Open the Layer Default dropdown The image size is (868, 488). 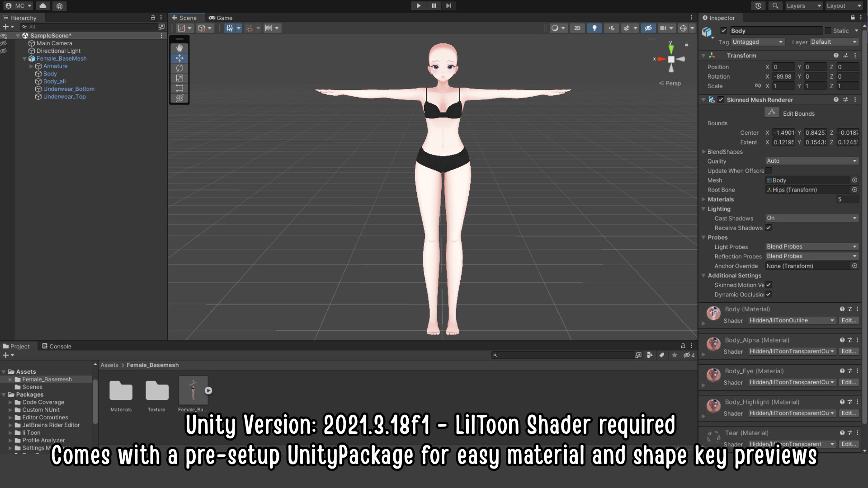[x=834, y=42]
